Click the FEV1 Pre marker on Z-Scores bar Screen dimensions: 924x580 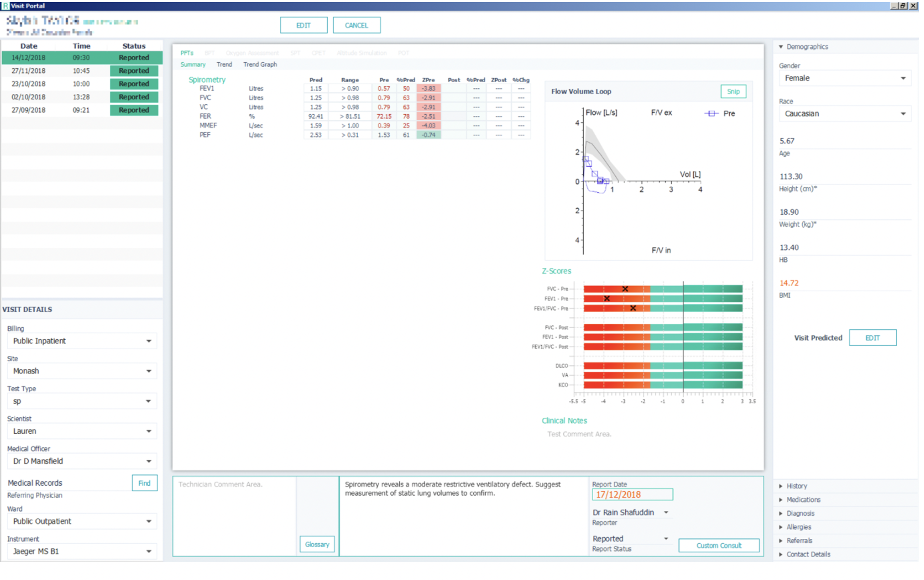(x=607, y=299)
